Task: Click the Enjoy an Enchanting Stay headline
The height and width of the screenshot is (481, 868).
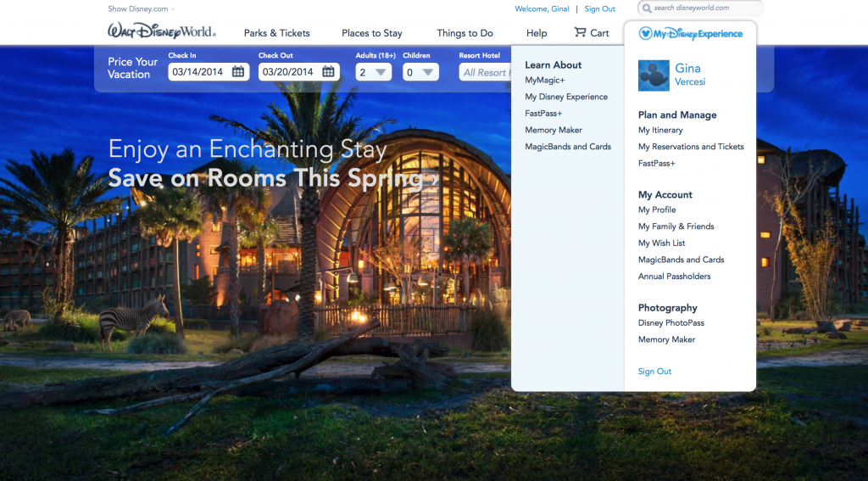Action: tap(248, 149)
